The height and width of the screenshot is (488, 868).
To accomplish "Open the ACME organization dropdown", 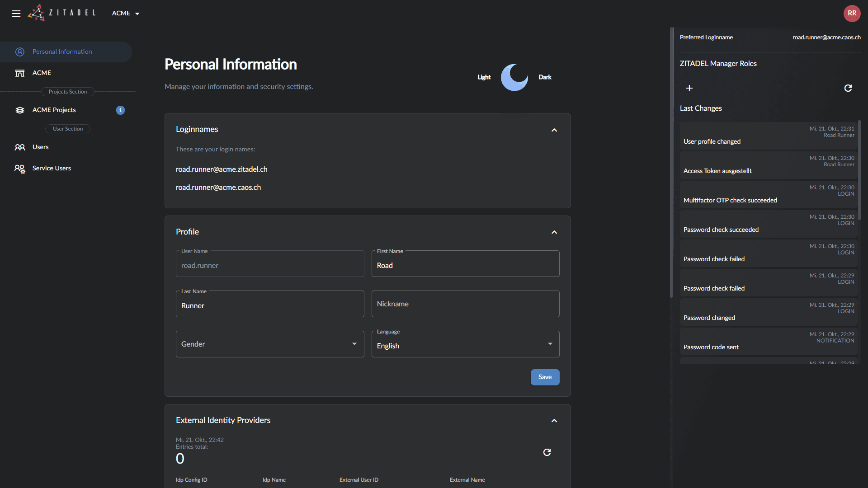I will tap(126, 14).
